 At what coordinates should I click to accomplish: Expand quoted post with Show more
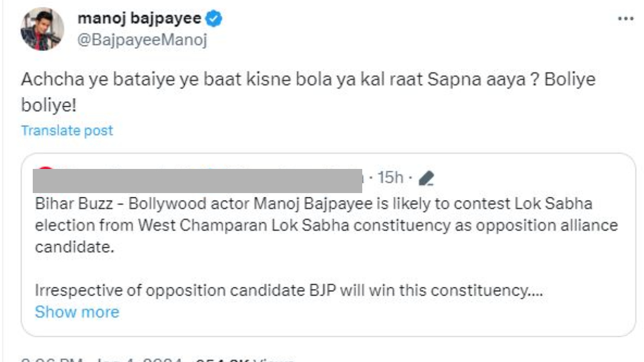77,312
